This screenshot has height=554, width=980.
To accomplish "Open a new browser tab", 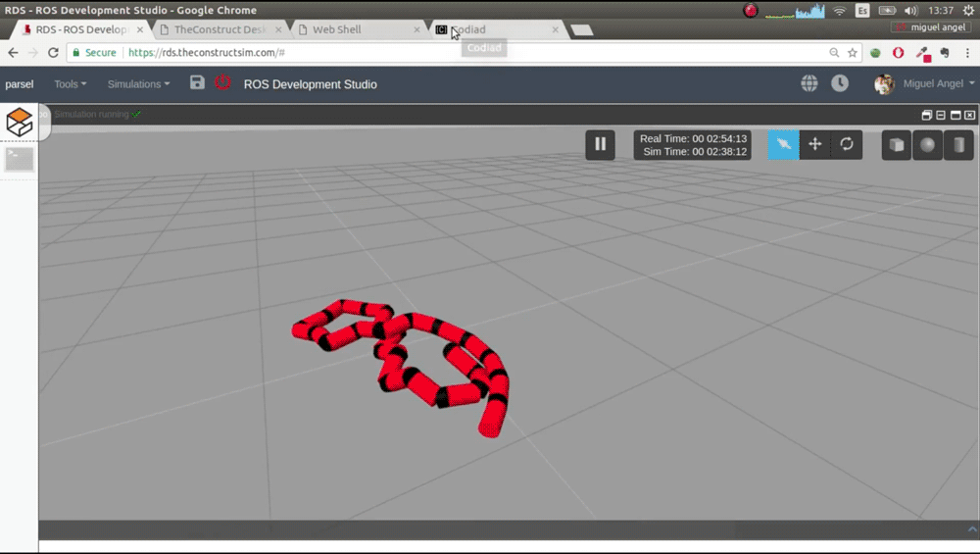I will coord(582,30).
